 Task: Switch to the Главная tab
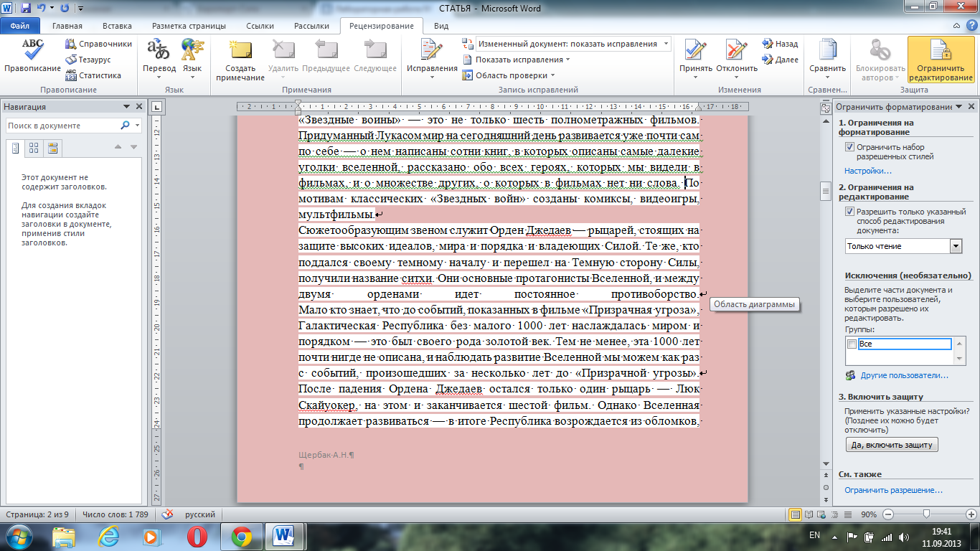click(x=67, y=26)
